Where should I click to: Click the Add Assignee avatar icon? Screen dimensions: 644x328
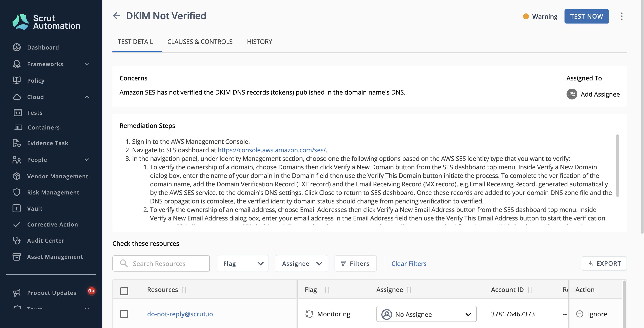[x=571, y=94]
